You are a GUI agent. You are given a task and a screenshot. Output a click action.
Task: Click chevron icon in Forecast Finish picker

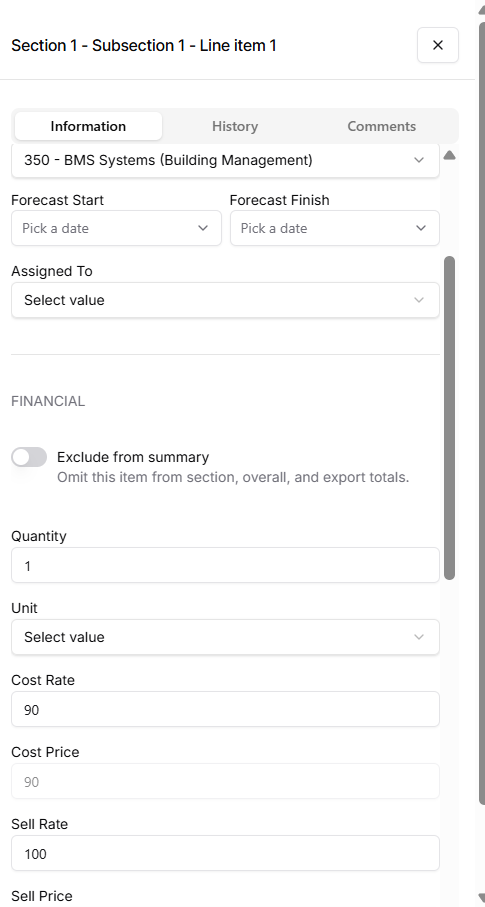click(421, 228)
